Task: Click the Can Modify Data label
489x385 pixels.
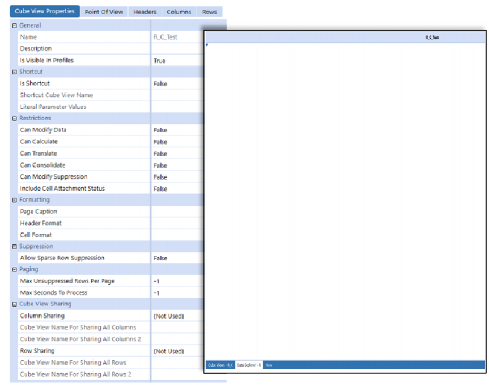Action: [43, 130]
